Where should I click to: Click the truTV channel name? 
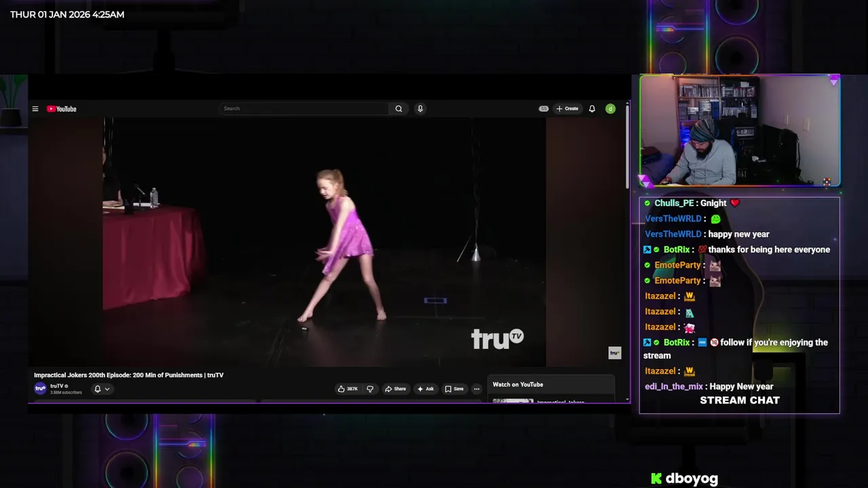pyautogui.click(x=57, y=386)
